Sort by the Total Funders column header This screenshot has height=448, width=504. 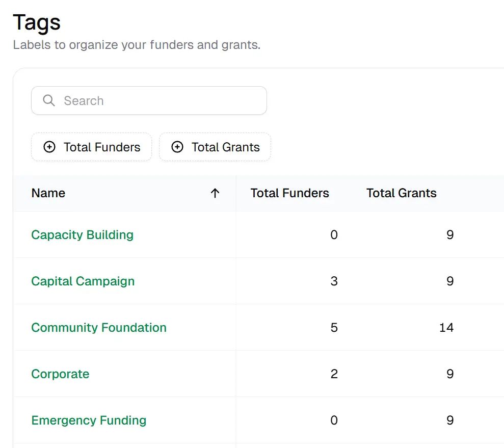(289, 193)
